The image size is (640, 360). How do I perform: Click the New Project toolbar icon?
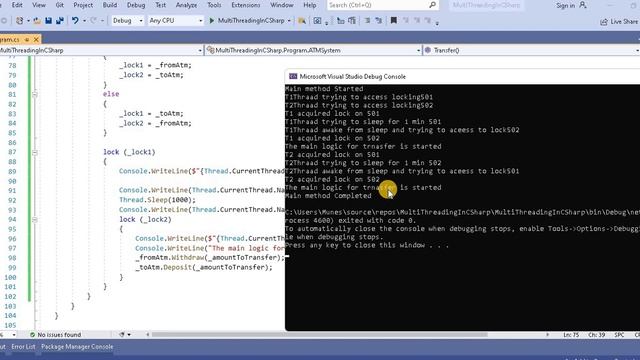(x=19, y=20)
